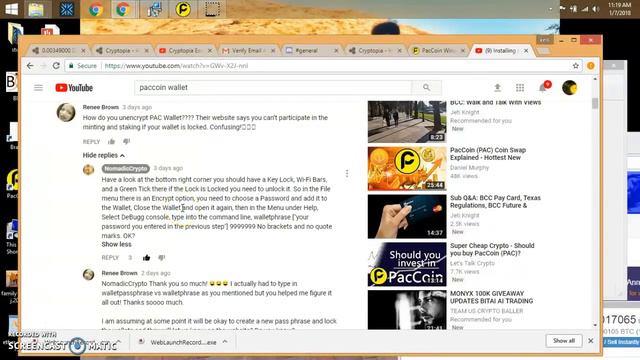Select the (9) Installing YouTube tab
The image size is (640, 360).
[501, 51]
